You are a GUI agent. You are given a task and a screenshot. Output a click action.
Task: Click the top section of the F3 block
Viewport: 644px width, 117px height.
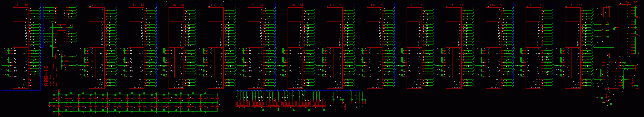(21, 14)
